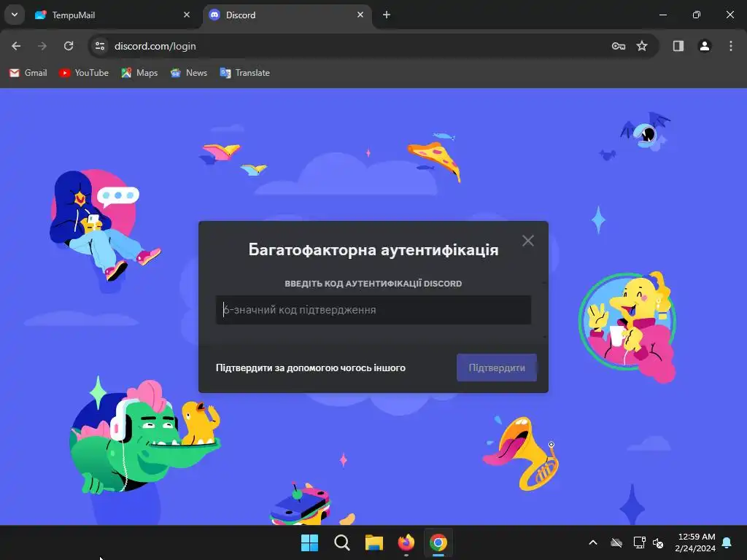Click the Chrome taskbar icon
The image size is (747, 560).
point(438,542)
